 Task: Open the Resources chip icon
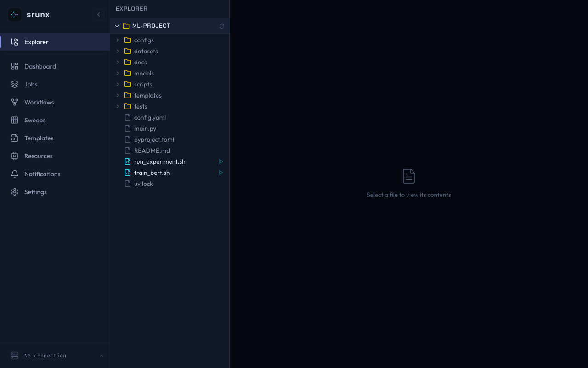(15, 156)
